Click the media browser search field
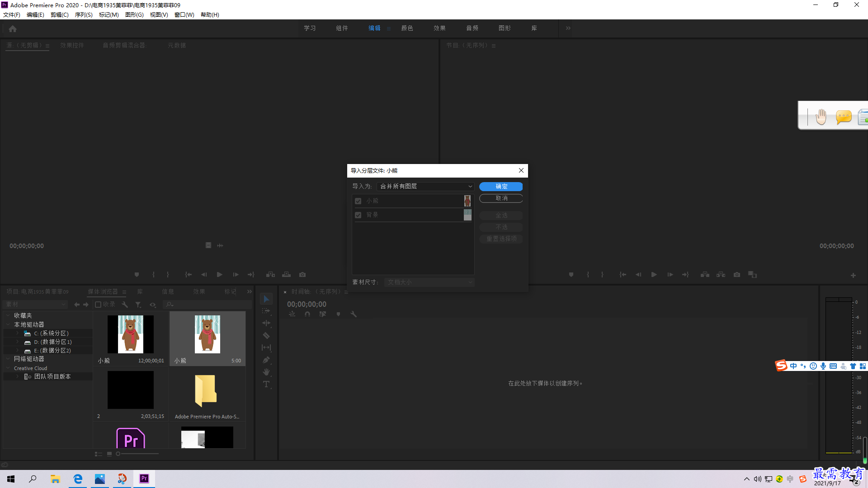Viewport: 868px width, 488px height. tap(208, 305)
